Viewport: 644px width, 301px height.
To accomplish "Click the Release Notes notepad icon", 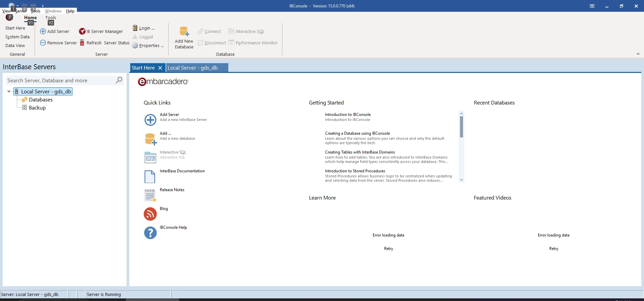I will point(150,195).
